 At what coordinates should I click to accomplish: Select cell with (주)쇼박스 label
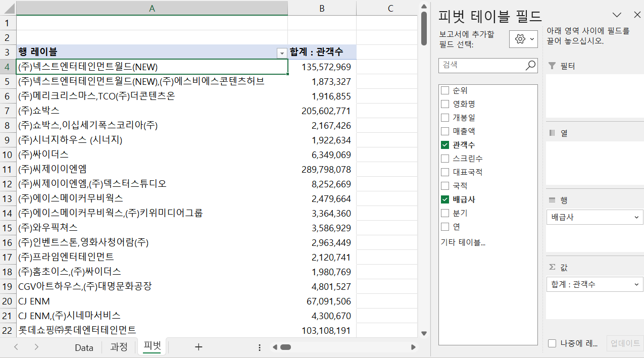(152, 111)
